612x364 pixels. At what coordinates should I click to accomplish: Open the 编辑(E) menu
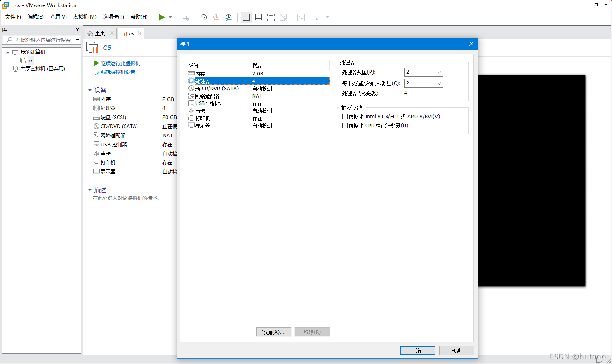coord(35,17)
